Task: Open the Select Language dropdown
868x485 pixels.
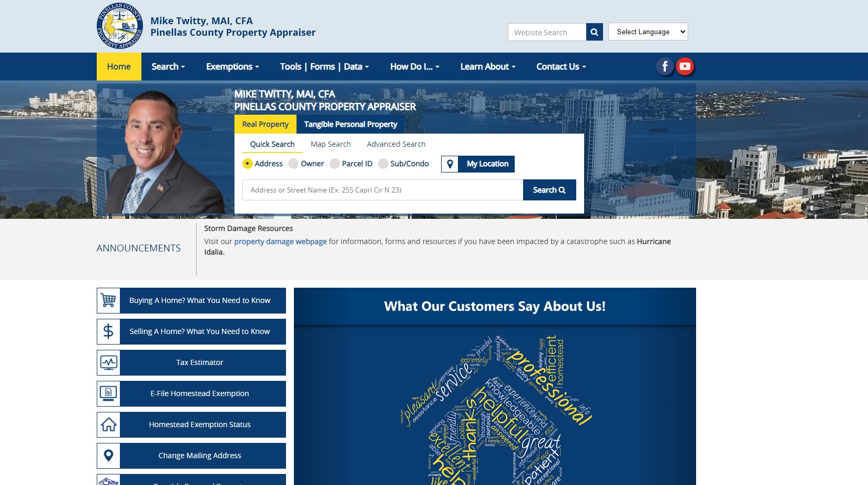Action: tap(648, 32)
